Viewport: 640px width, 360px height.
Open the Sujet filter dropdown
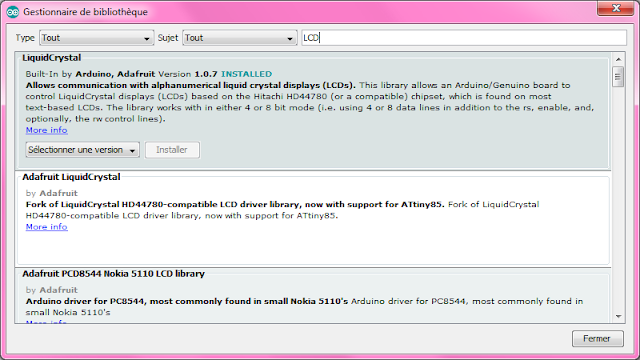[240, 38]
